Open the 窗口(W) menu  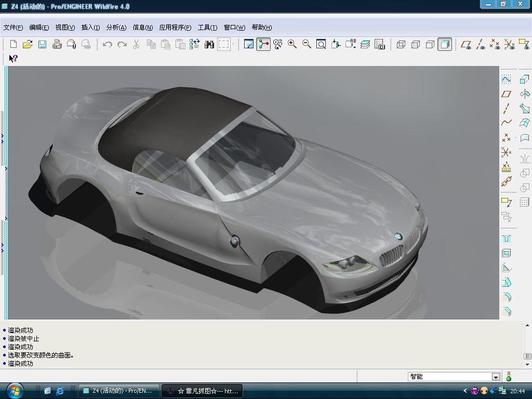pyautogui.click(x=234, y=28)
